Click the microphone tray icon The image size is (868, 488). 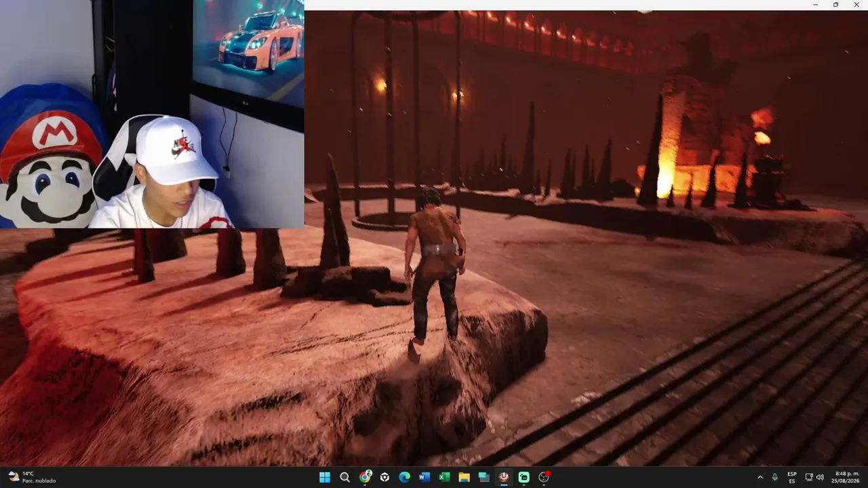(x=774, y=477)
